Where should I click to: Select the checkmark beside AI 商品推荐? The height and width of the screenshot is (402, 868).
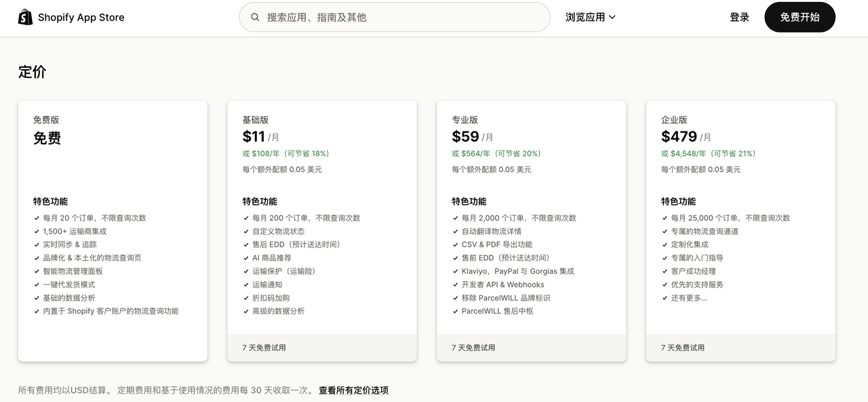coord(246,258)
